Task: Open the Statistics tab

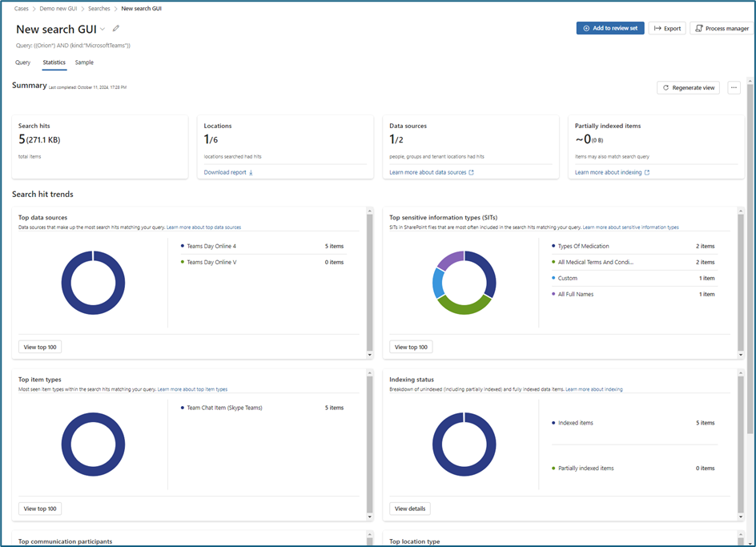Action: [54, 62]
